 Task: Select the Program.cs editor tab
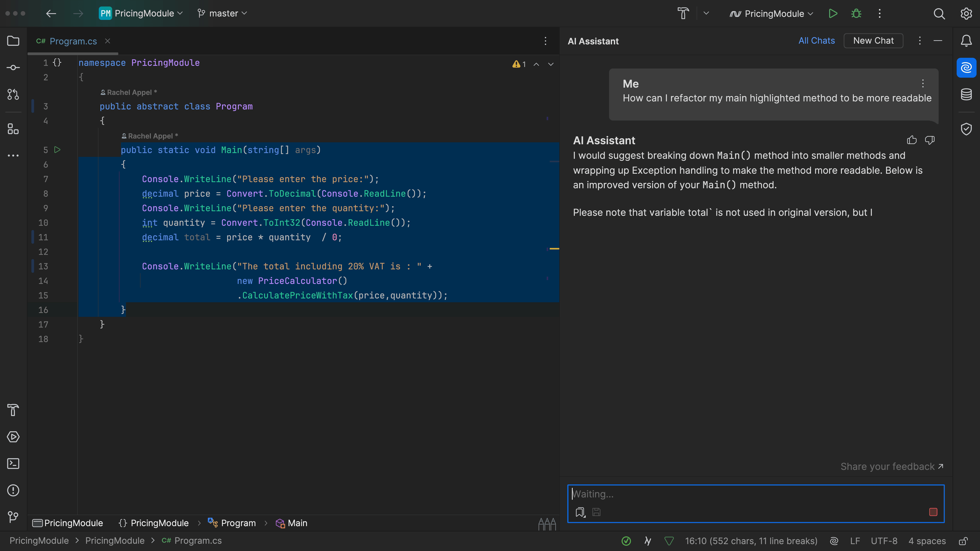tap(73, 41)
